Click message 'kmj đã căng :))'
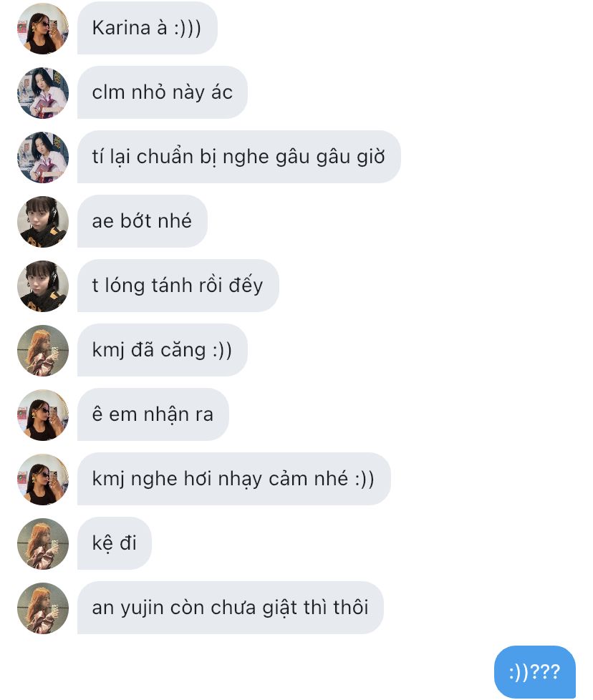Viewport: 593px width, 700px height. 162,350
